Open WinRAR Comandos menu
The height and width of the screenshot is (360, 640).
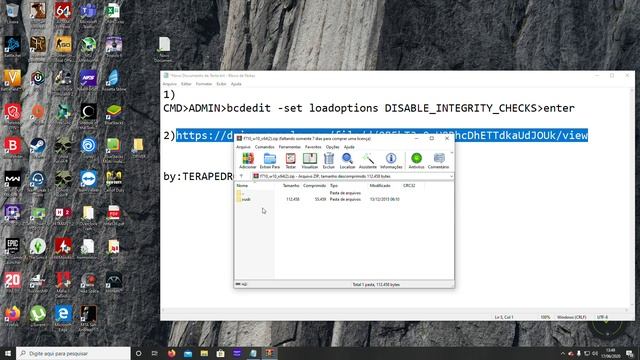coord(264,147)
